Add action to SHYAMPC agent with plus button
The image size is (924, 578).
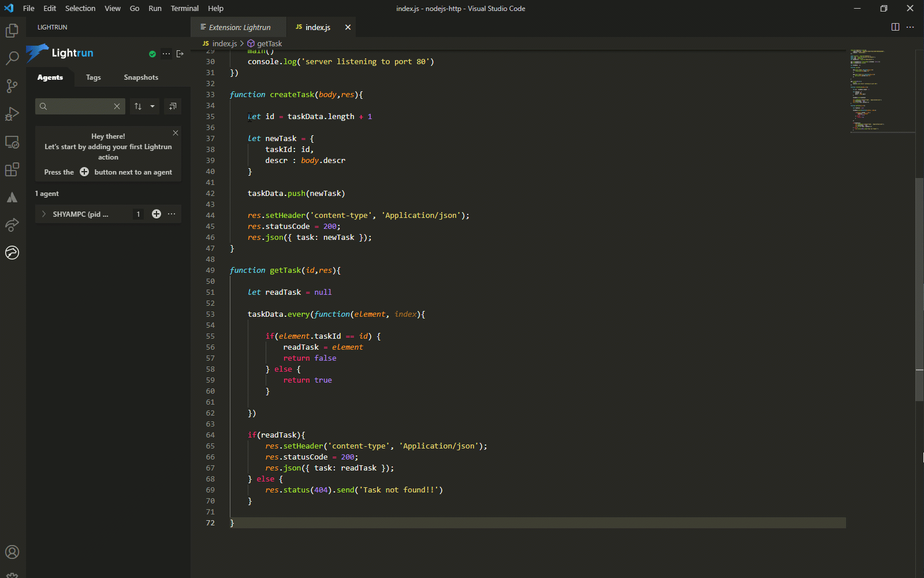[x=157, y=214]
